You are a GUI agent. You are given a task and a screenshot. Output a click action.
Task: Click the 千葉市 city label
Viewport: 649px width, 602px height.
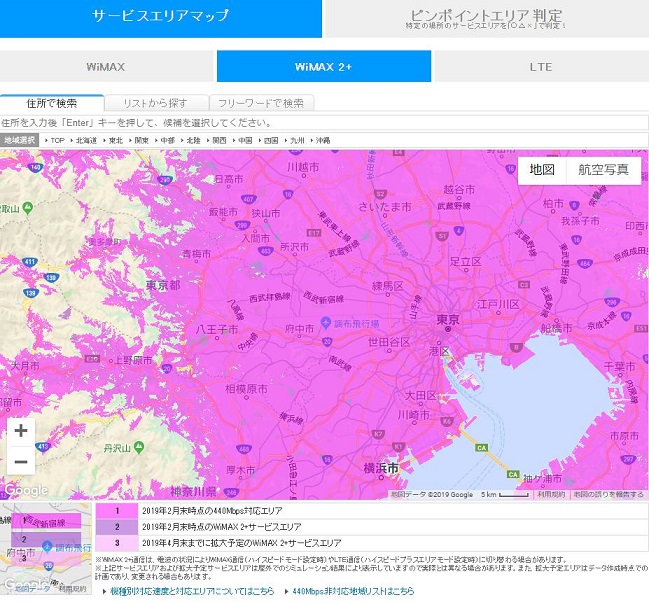coord(620,366)
